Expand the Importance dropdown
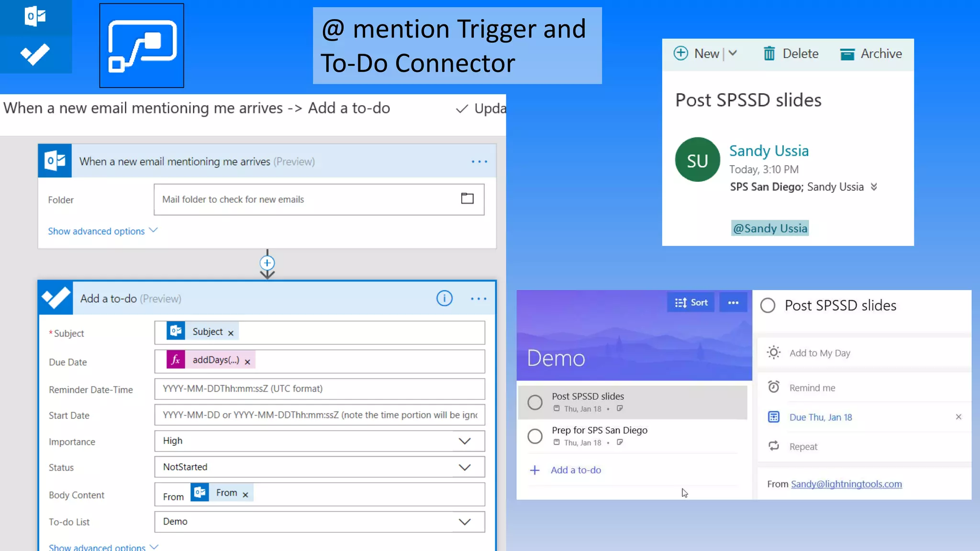980x551 pixels. point(464,441)
